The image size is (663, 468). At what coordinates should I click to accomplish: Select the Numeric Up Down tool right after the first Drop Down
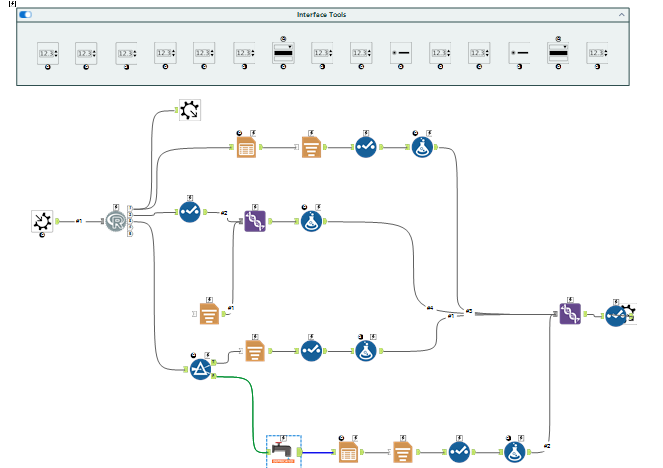click(x=322, y=53)
